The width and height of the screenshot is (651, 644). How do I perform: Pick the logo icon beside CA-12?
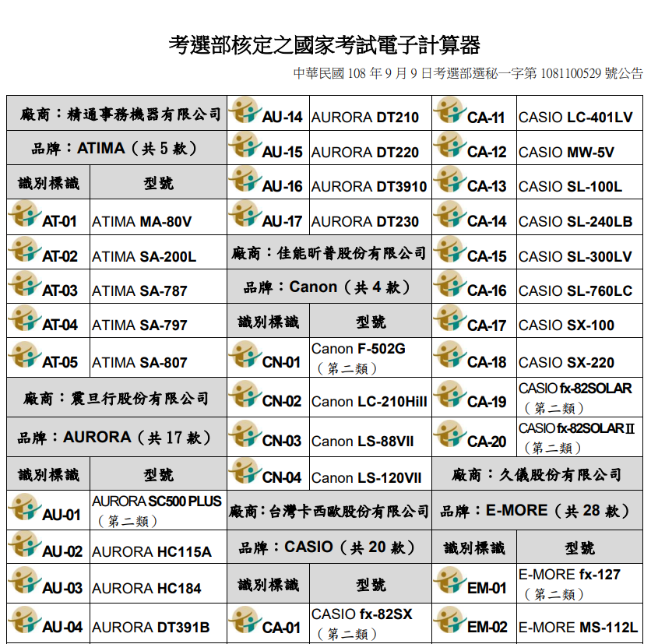tap(450, 145)
